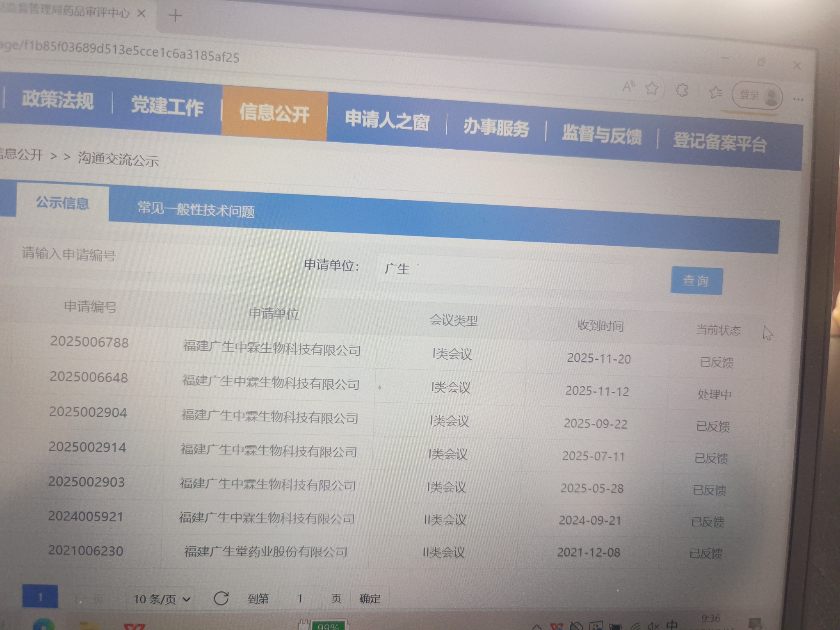
Task: Click the blue 查询 search button
Action: (696, 281)
